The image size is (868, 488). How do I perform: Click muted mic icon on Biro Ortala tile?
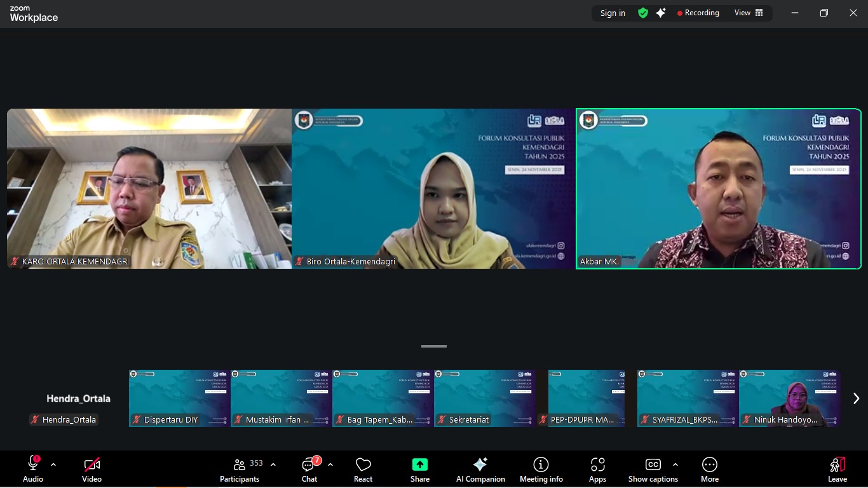(299, 261)
